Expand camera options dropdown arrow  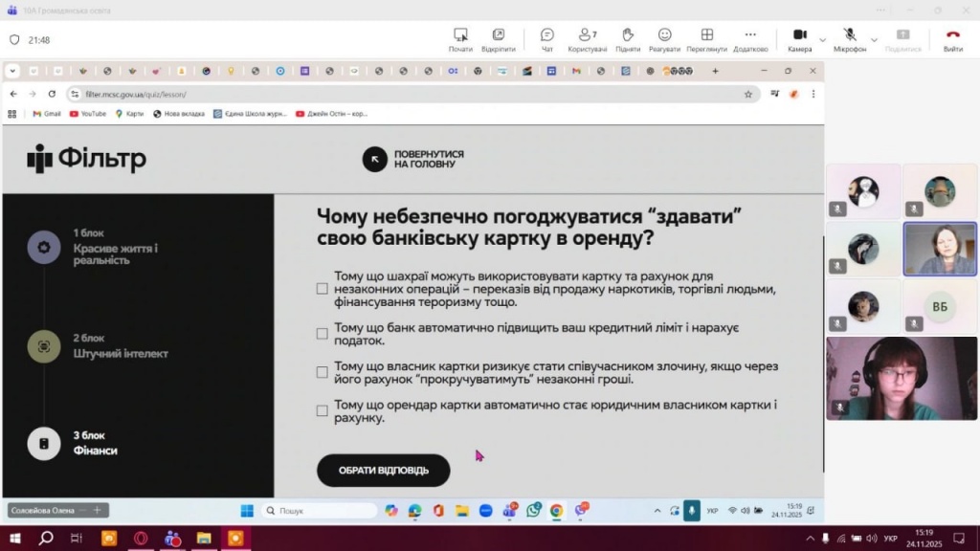(822, 40)
